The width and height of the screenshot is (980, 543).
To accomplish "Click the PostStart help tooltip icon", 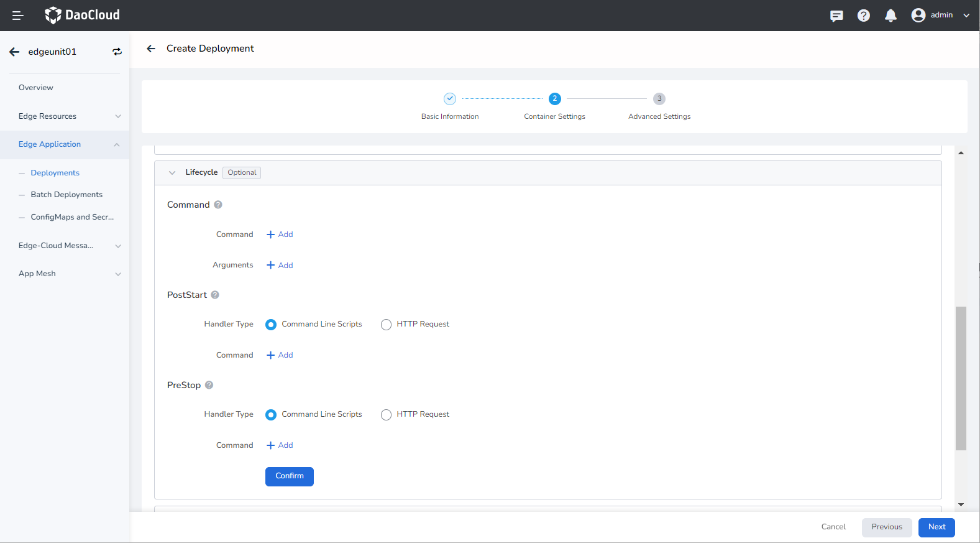I will point(215,295).
